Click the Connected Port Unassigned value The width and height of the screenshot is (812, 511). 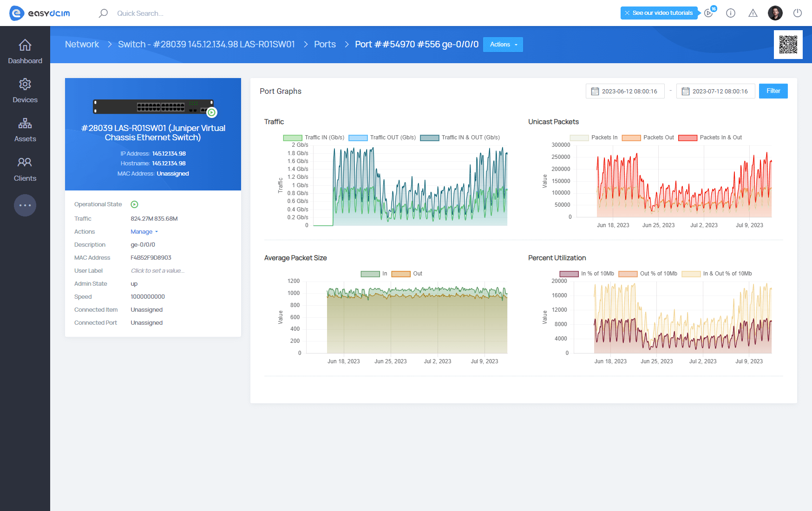coord(147,323)
